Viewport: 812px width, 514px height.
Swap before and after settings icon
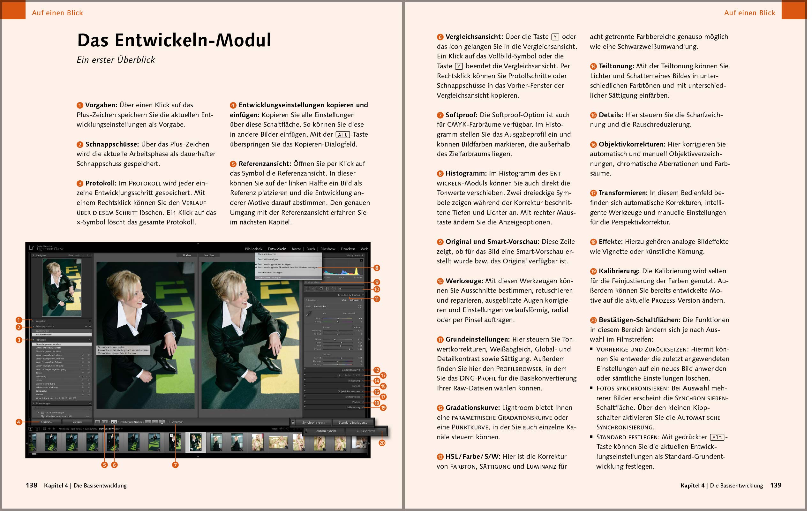pos(162,422)
